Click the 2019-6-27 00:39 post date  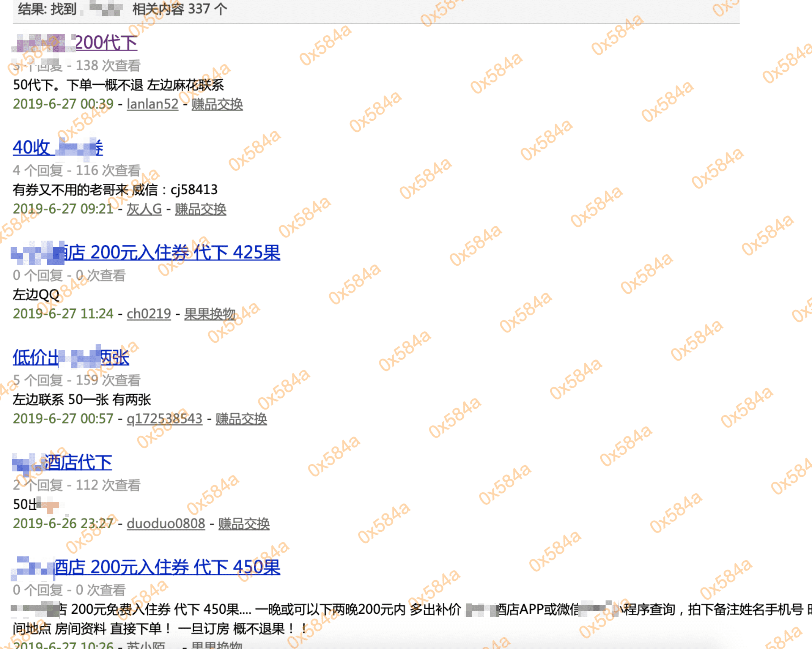click(x=63, y=104)
